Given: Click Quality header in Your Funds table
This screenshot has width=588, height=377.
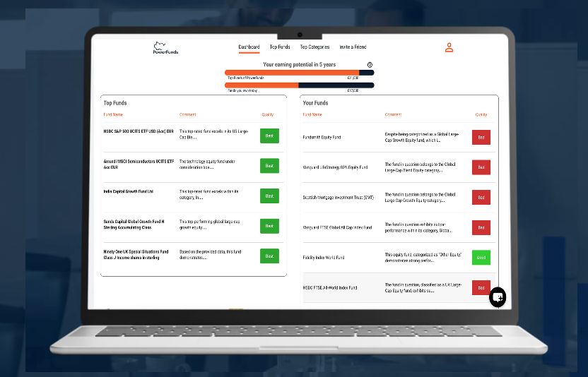Looking at the screenshot, I should click(x=481, y=114).
